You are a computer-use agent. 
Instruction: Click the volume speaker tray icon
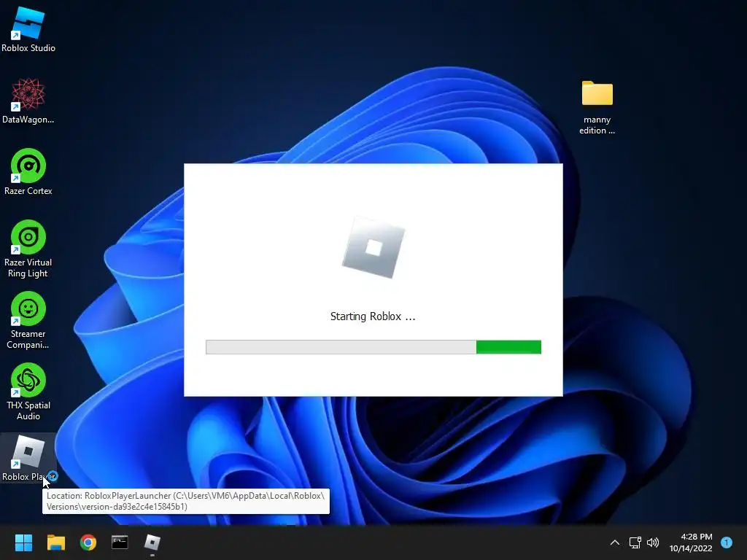pyautogui.click(x=653, y=542)
